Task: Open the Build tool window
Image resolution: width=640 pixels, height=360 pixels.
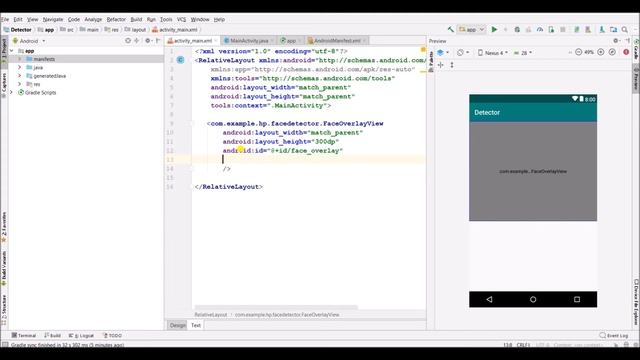Action: [x=53, y=336]
